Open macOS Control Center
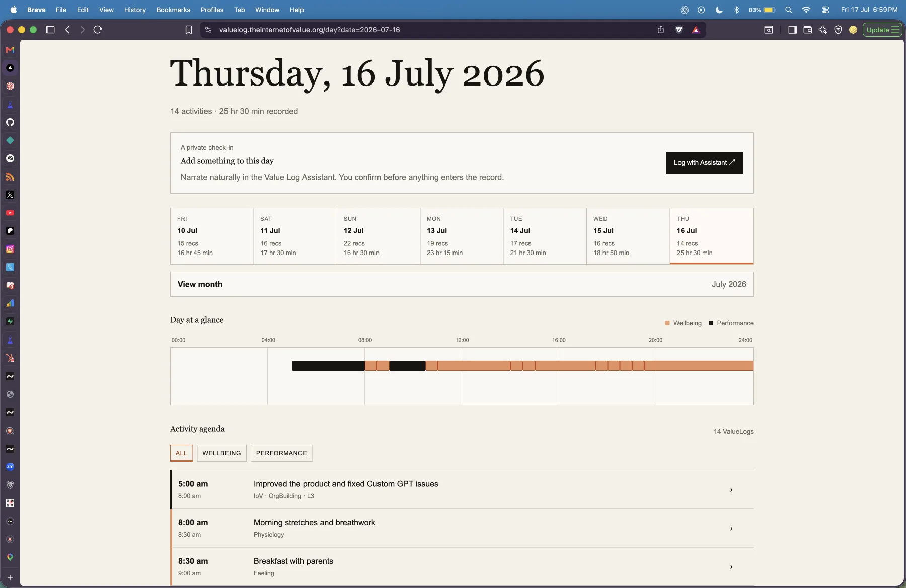The height and width of the screenshot is (588, 906). point(825,10)
